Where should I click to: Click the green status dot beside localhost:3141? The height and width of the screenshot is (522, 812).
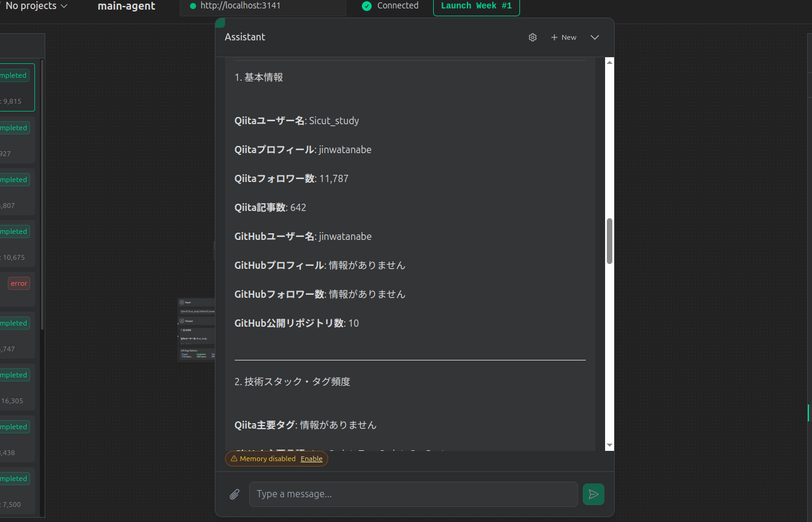[193, 5]
